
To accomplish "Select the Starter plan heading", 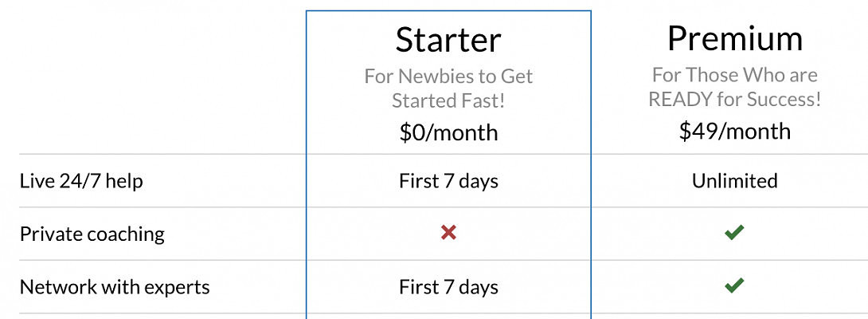I will pos(448,40).
